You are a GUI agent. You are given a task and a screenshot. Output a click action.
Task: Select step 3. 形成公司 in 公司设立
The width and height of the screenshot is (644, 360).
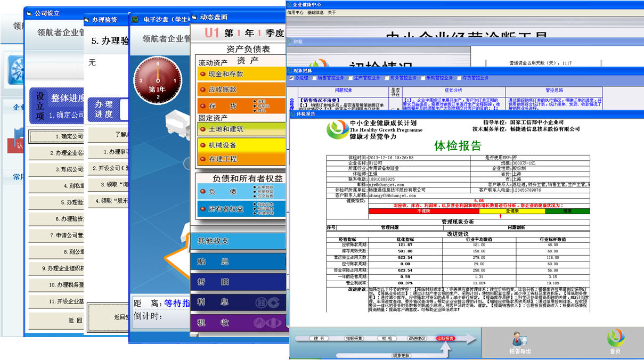56,169
